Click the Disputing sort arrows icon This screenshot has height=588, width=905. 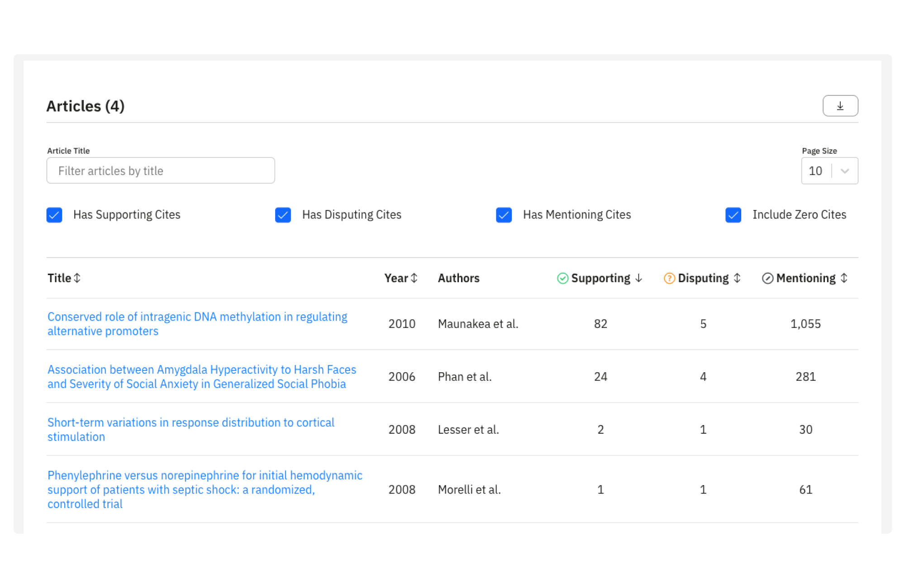(737, 278)
